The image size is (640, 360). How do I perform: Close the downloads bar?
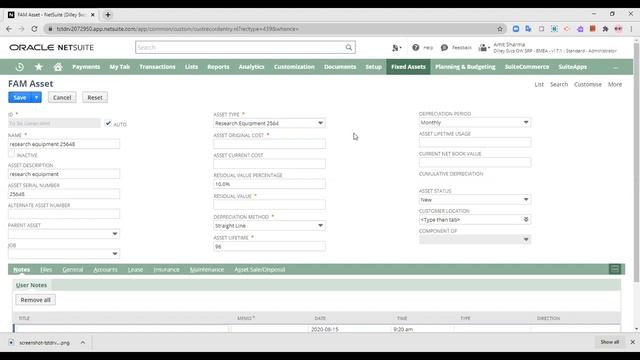pos(632,342)
